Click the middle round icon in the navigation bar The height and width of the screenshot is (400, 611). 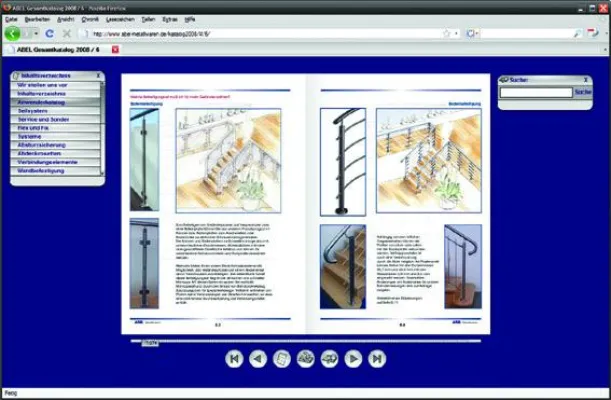pyautogui.click(x=306, y=359)
